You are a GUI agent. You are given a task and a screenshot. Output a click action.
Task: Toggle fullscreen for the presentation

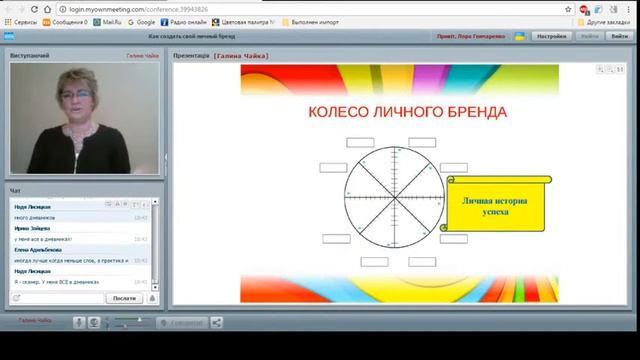pos(620,70)
